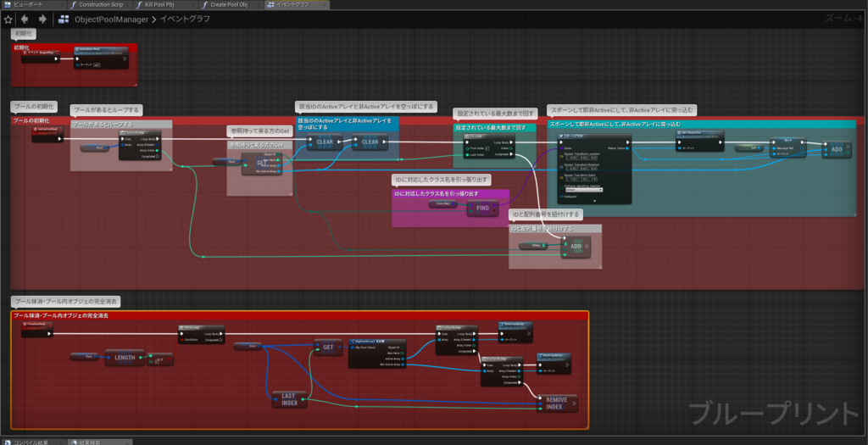This screenshot has height=445, width=868.
Task: Select the FIND map node
Action: point(482,209)
